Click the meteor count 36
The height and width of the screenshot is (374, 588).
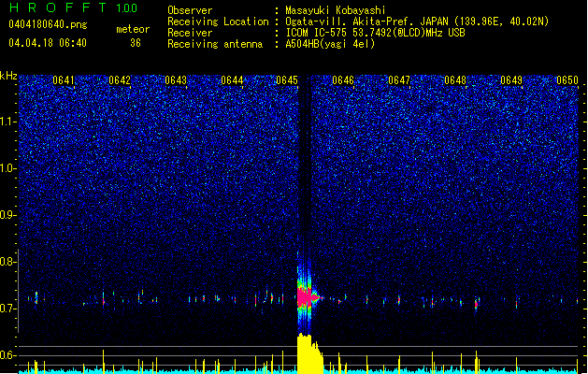[136, 43]
